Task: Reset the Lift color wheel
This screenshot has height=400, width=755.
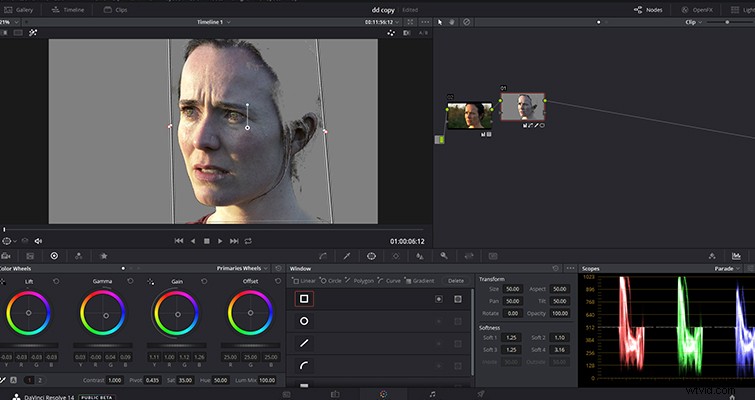Action: click(x=56, y=281)
